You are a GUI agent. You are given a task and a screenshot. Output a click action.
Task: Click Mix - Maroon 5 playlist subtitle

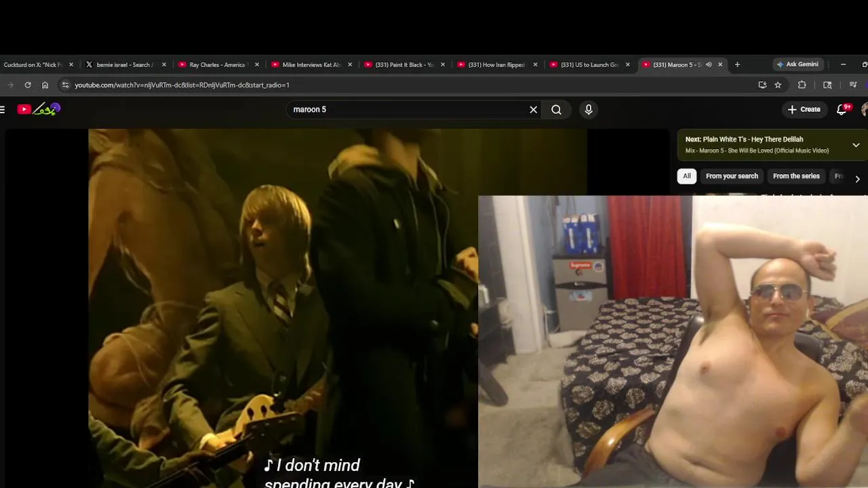[x=757, y=150]
